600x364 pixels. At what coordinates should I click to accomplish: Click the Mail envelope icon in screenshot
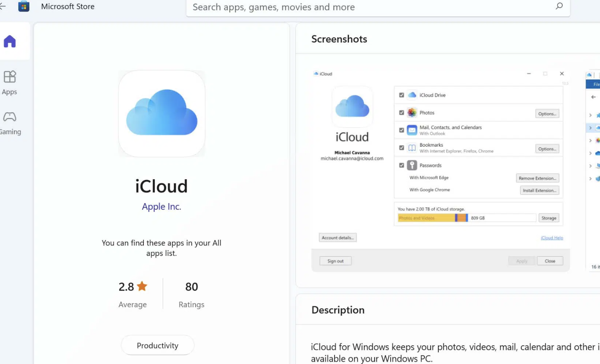pos(412,130)
